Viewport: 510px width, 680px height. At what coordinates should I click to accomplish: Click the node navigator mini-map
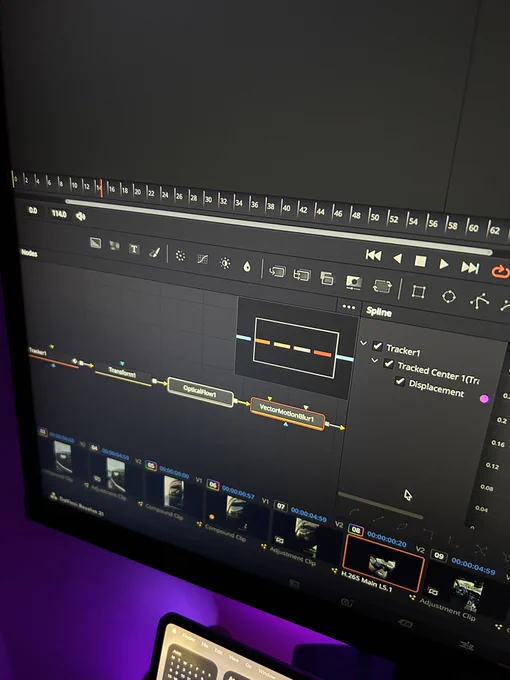coord(296,347)
